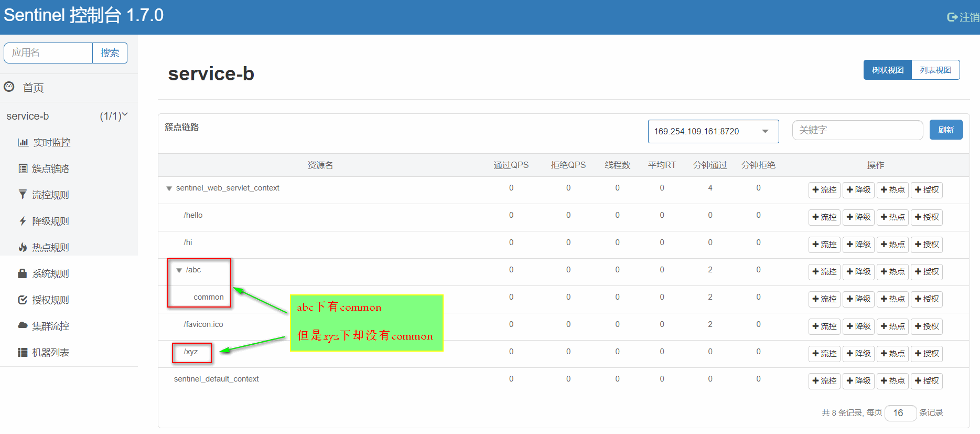Add 授权 rule for /xyz
Screen dimensions: 980x434
tap(927, 354)
